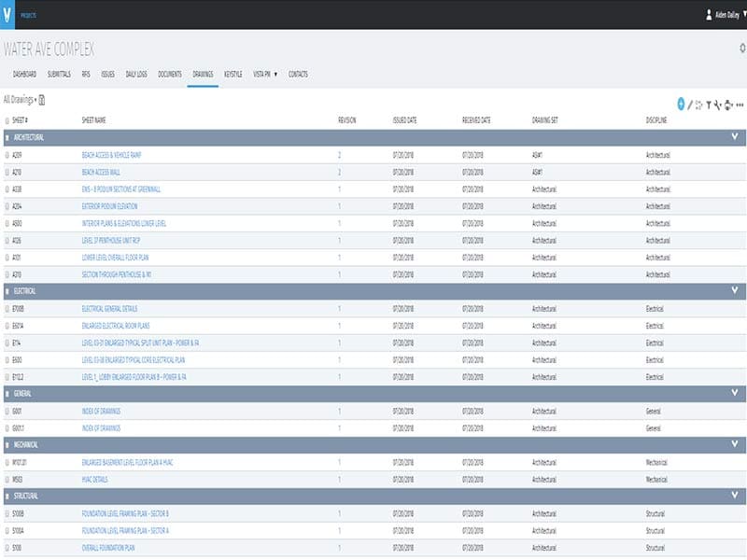Click the print icon in toolbar
747x560 pixels.
pyautogui.click(x=728, y=104)
